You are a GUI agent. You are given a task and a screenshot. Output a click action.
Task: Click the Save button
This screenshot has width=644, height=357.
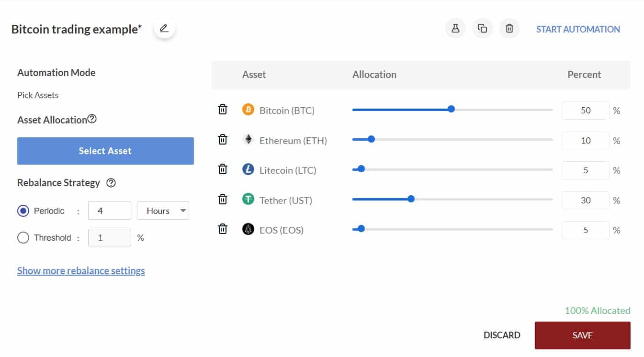pos(582,335)
